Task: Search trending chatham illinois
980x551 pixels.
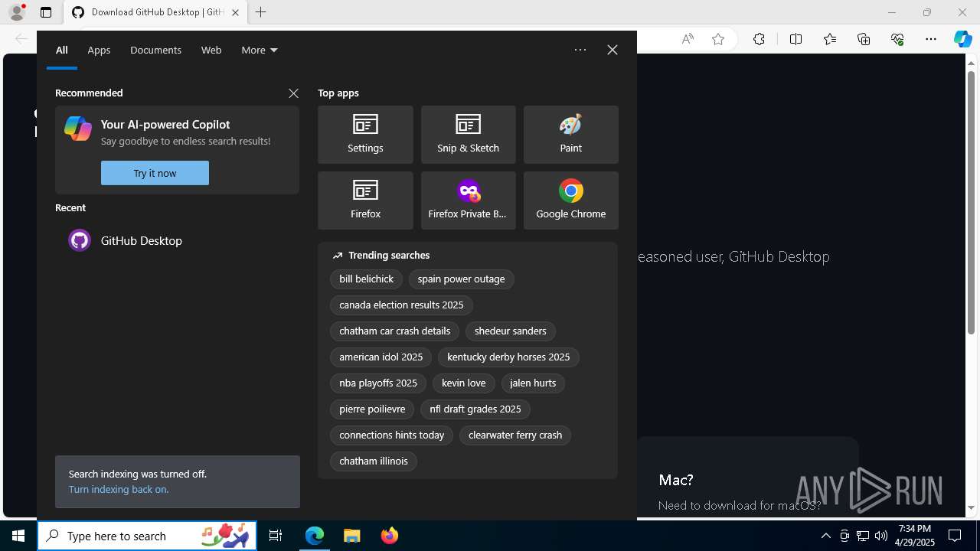Action: (374, 461)
